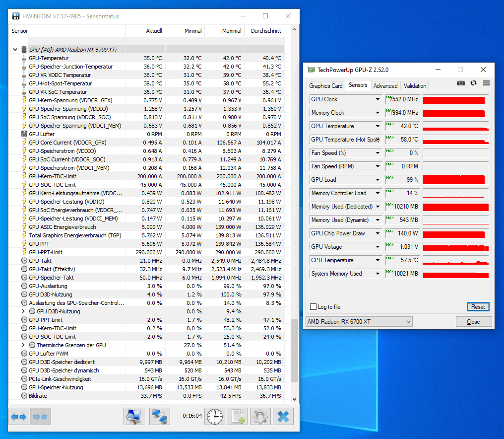Click thermometer icon beside GPU-Hot-Spot-Temperatur
This screenshot has width=504, height=439.
click(24, 83)
